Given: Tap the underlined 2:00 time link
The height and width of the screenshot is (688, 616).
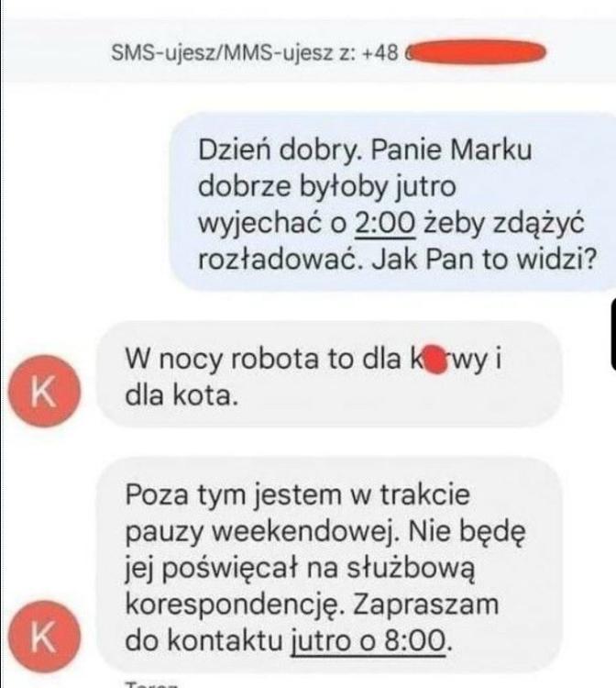Looking at the screenshot, I should coord(385,223).
